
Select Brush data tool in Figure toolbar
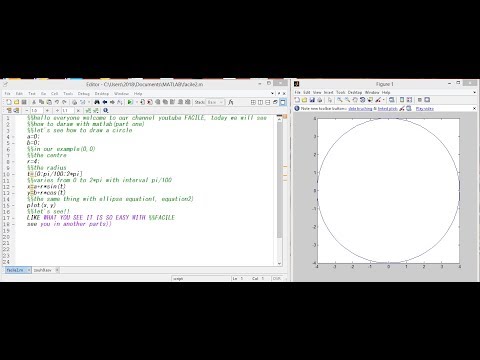[x=378, y=100]
